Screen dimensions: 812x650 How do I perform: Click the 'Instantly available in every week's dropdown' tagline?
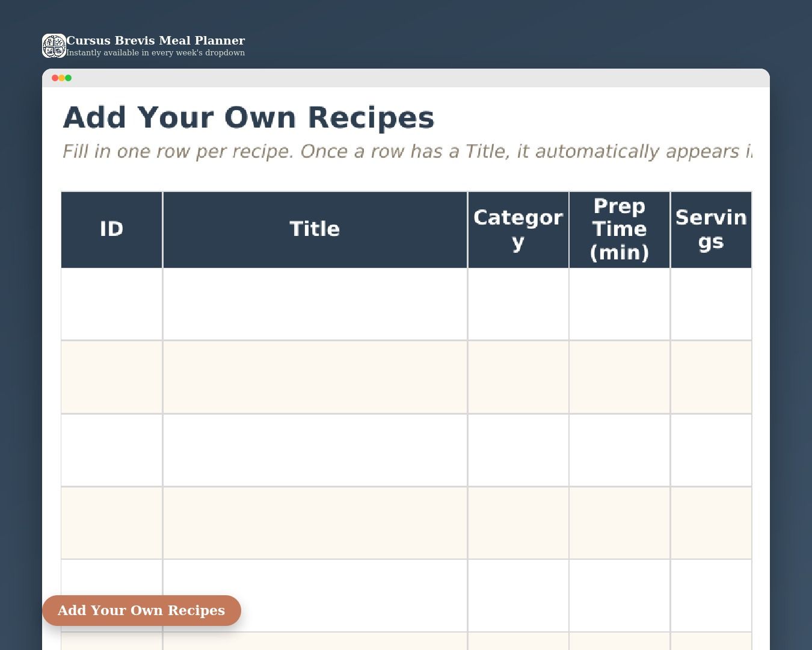coord(155,53)
